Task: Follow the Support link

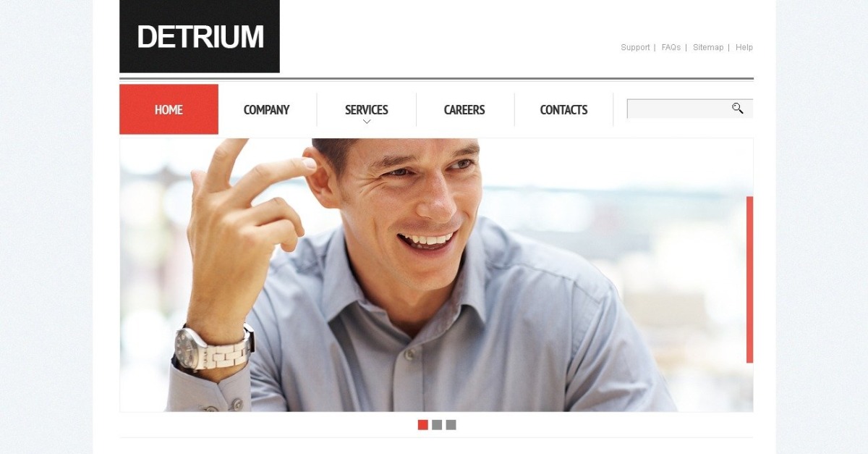Action: click(635, 47)
